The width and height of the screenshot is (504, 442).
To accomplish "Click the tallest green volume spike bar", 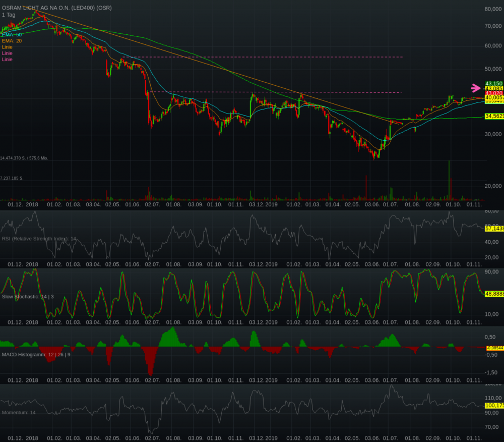I will [449, 179].
